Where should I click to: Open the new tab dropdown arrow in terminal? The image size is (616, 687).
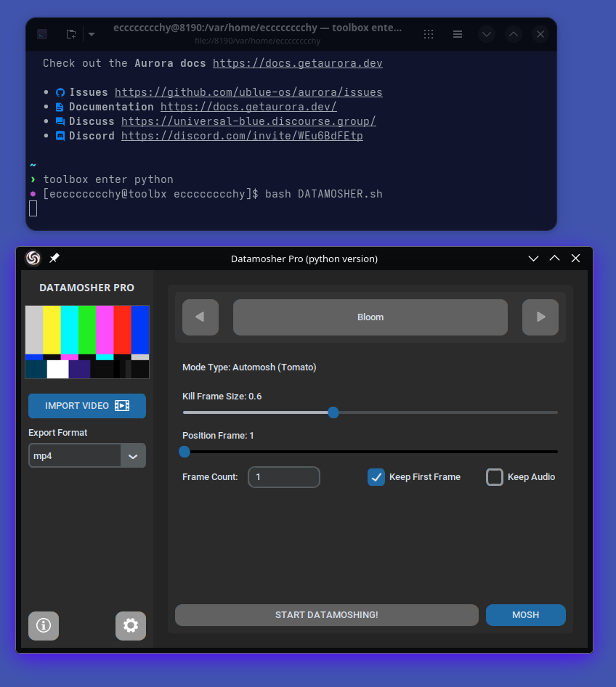92,34
